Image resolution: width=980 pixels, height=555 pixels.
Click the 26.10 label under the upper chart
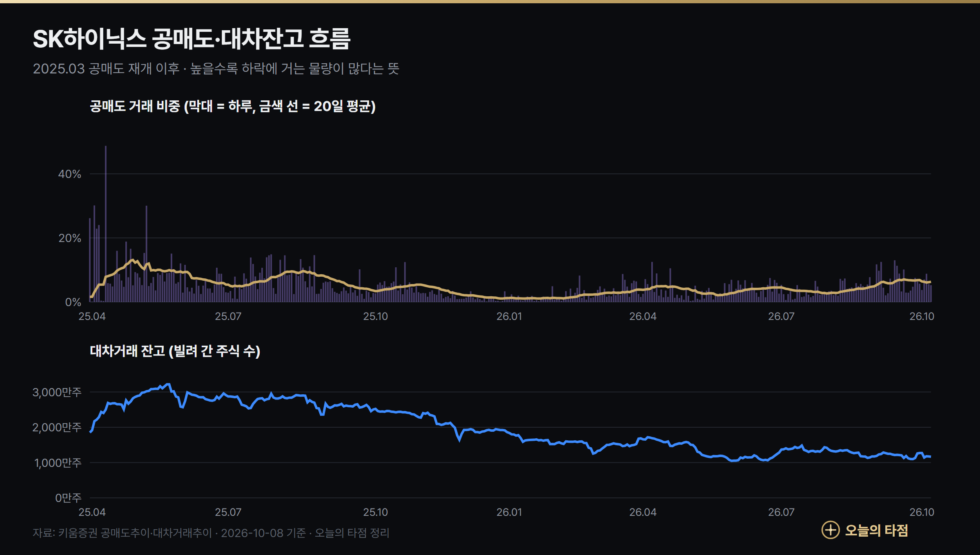click(922, 316)
